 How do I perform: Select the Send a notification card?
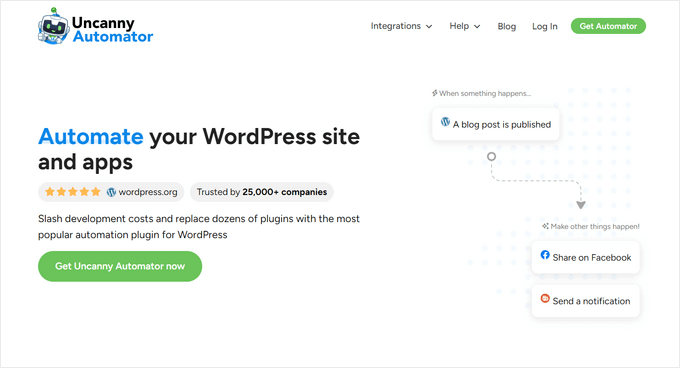coord(585,301)
